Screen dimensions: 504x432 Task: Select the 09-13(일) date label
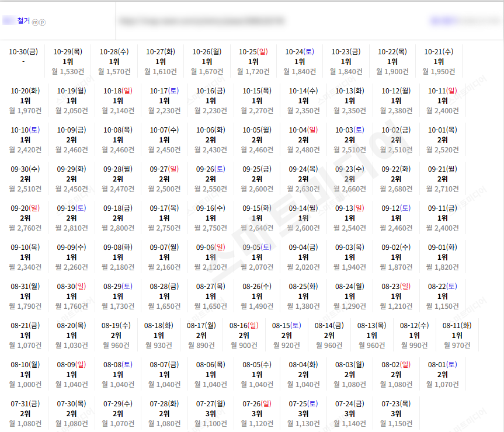350,208
